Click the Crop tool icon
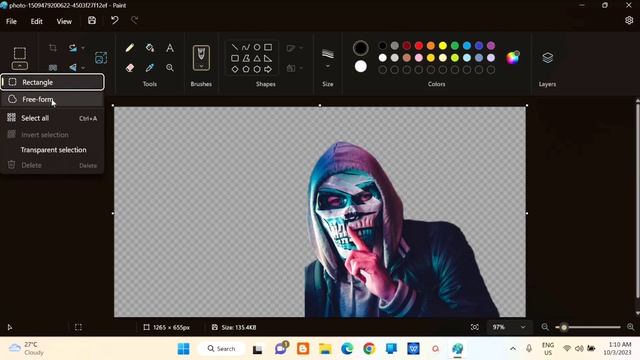The image size is (640, 360). click(x=53, y=48)
